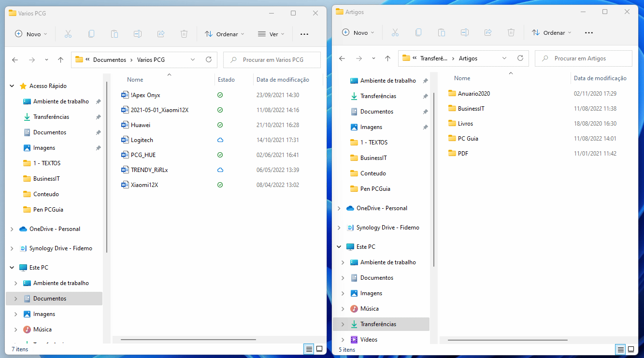Click Procurar em Varios PCG search box
The image size is (644, 358).
click(272, 60)
